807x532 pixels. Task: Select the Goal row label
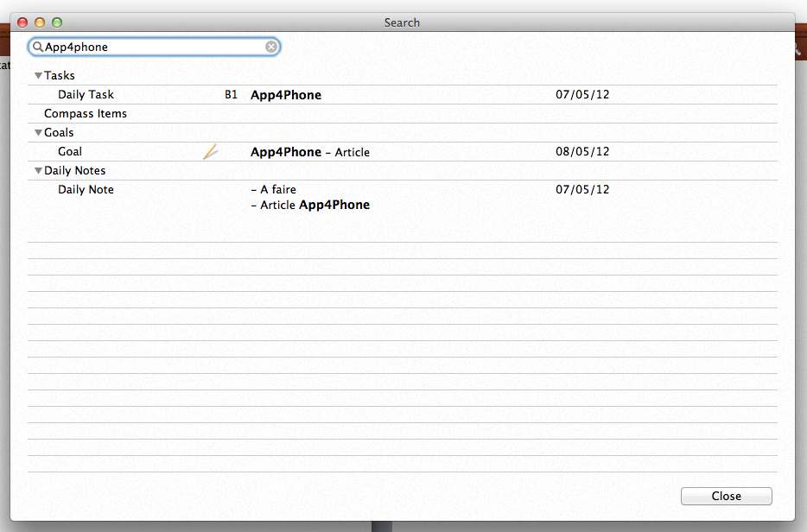pyautogui.click(x=70, y=152)
